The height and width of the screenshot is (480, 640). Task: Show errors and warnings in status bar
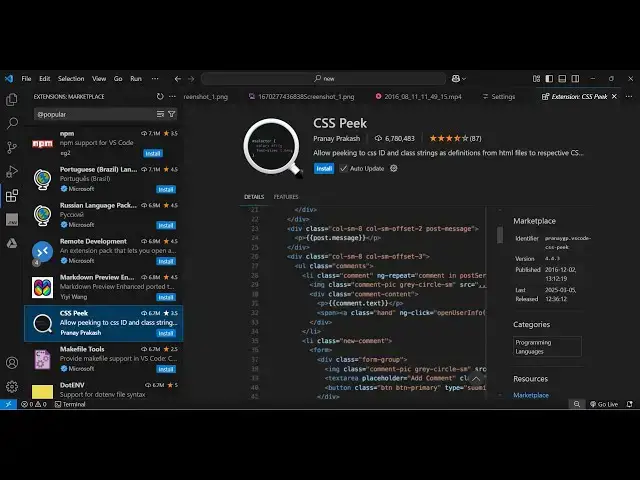[34, 404]
